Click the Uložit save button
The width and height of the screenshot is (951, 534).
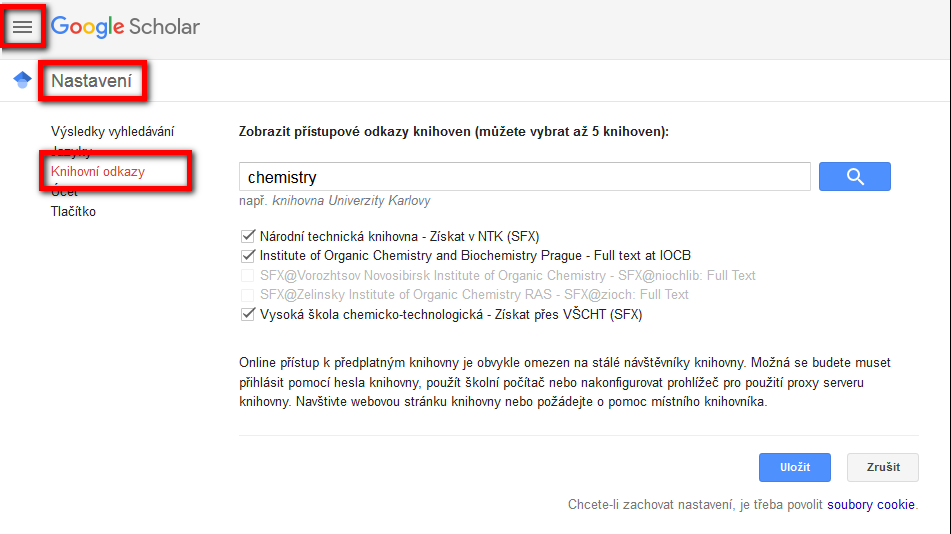coord(795,467)
